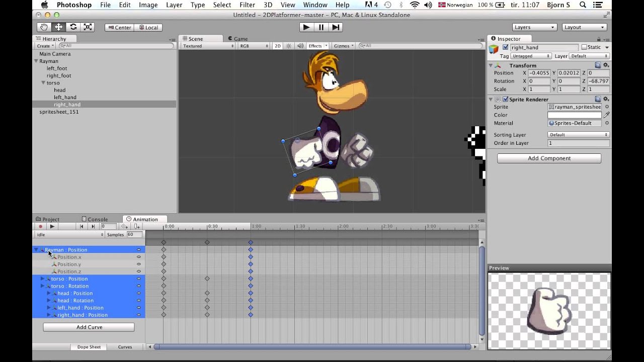
Task: Add an event with the Add Event icon
Action: point(135,226)
